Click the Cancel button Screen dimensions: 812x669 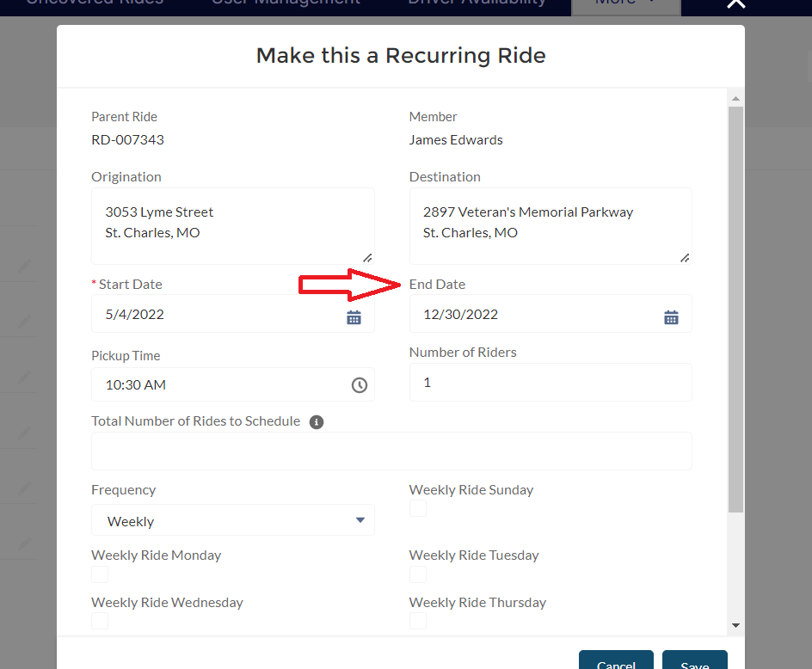tap(616, 662)
